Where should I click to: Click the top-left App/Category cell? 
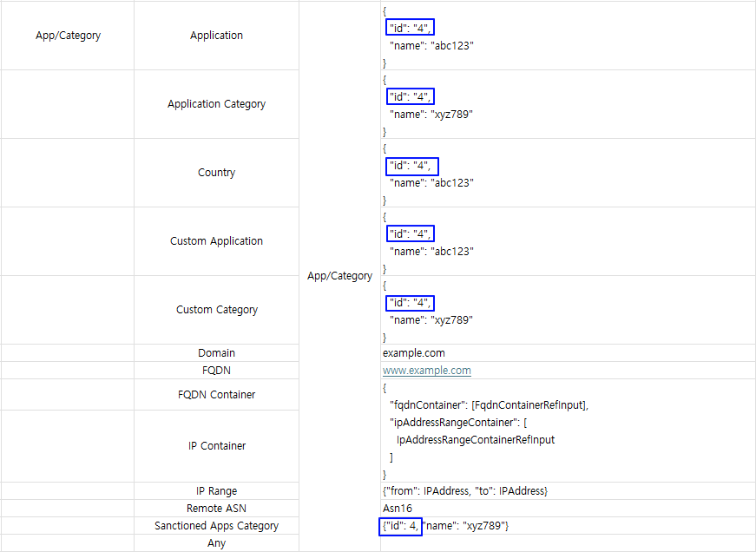coord(68,36)
